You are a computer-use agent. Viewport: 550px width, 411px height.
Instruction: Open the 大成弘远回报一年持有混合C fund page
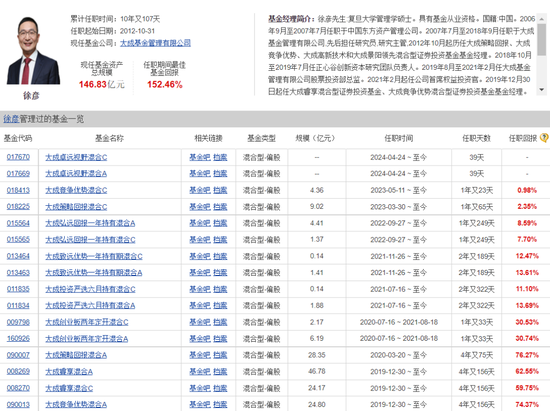click(x=90, y=240)
